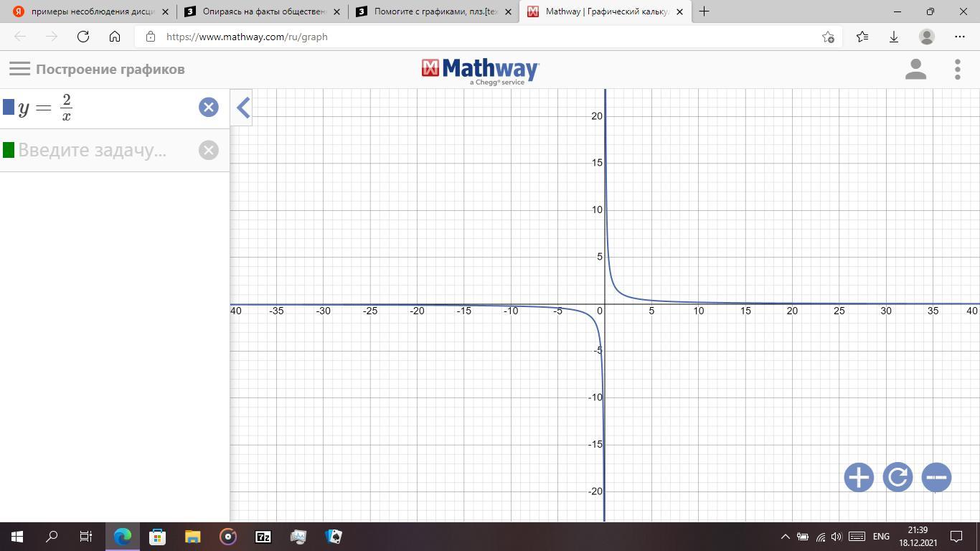Click the blue color swatch for y=2/x
The width and height of the screenshot is (980, 551).
click(x=9, y=108)
